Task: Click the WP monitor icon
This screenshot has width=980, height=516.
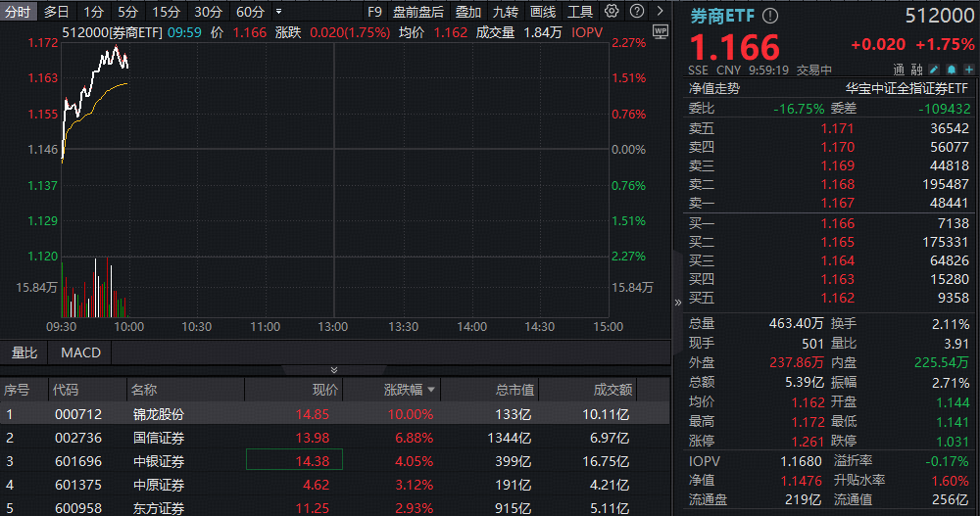Action: pos(659,31)
